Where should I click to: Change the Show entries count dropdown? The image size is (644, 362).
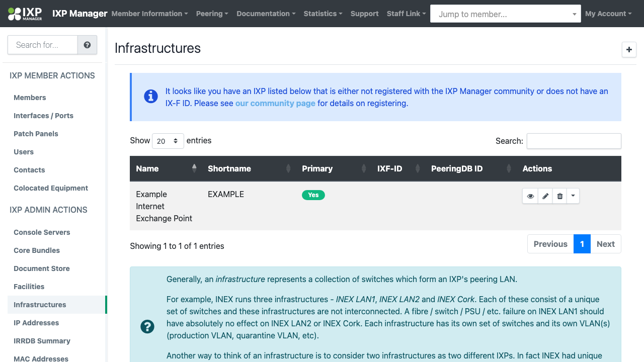pos(168,141)
